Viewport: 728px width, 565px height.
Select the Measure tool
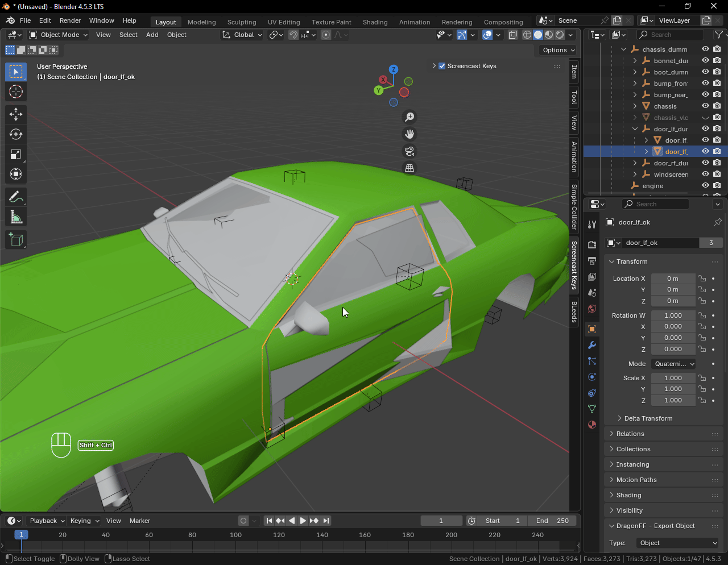[x=16, y=217]
